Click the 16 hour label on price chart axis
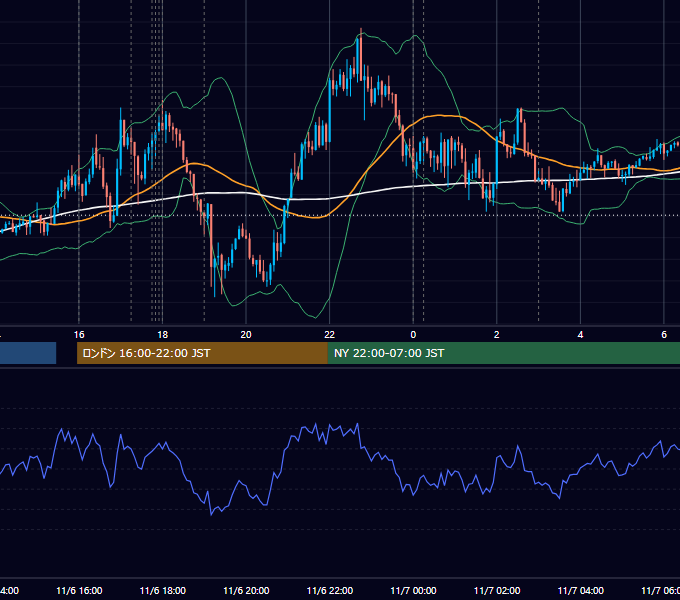 (x=79, y=335)
